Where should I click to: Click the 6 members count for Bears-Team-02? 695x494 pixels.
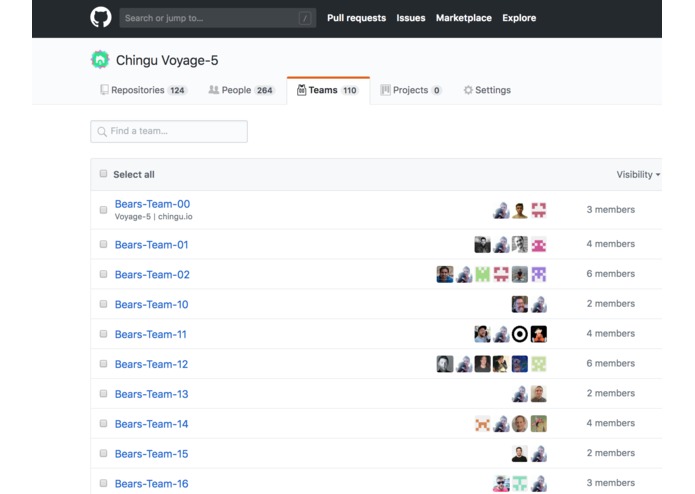(x=610, y=274)
